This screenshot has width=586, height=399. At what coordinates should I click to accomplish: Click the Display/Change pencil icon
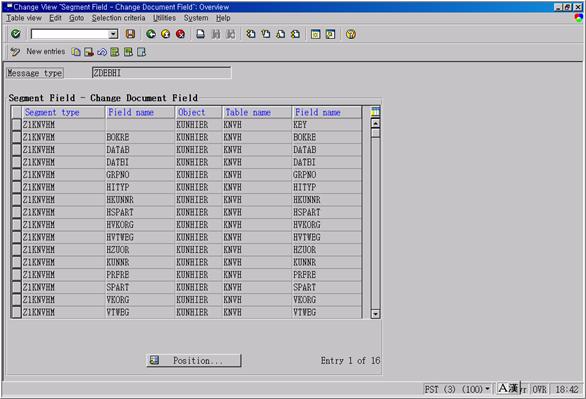[x=15, y=52]
